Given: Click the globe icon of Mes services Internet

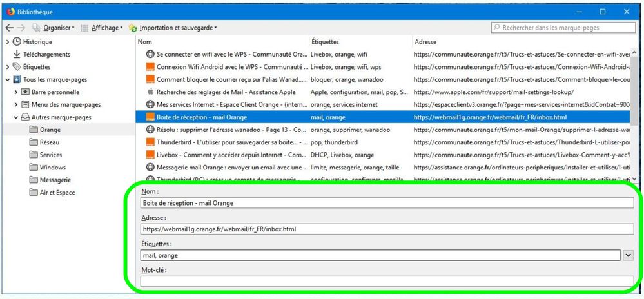Looking at the screenshot, I should pyautogui.click(x=150, y=105).
